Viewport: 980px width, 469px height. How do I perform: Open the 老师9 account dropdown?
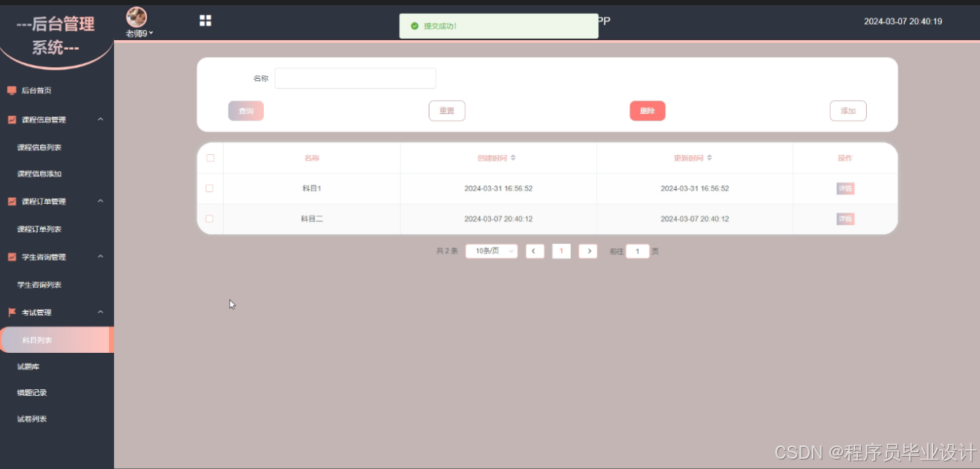click(x=137, y=32)
